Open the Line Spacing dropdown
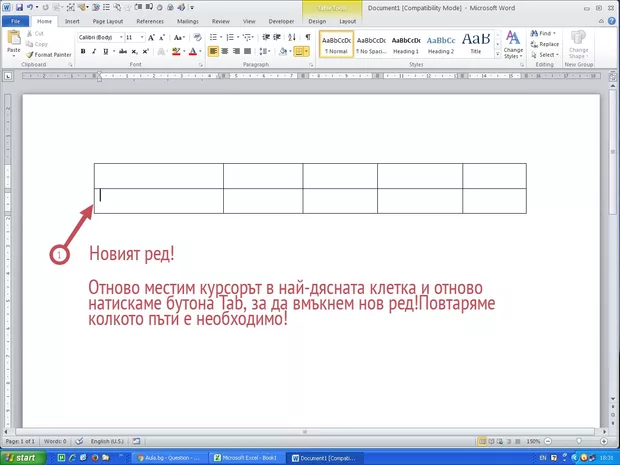620x465 pixels. pos(265,51)
